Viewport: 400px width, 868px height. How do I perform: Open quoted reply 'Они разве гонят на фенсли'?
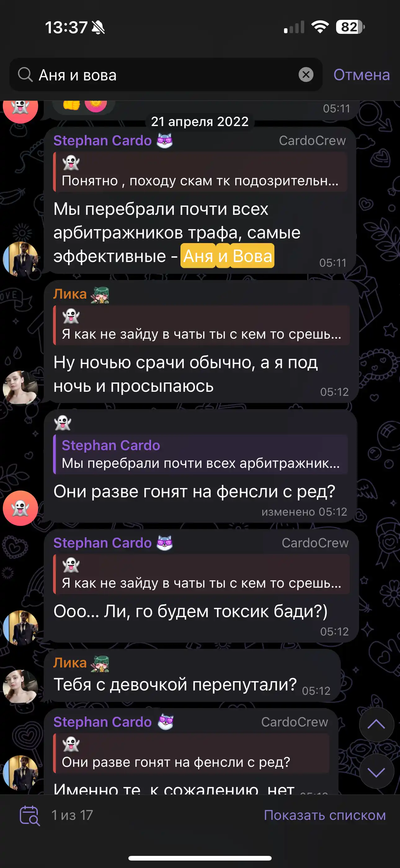pos(191,753)
